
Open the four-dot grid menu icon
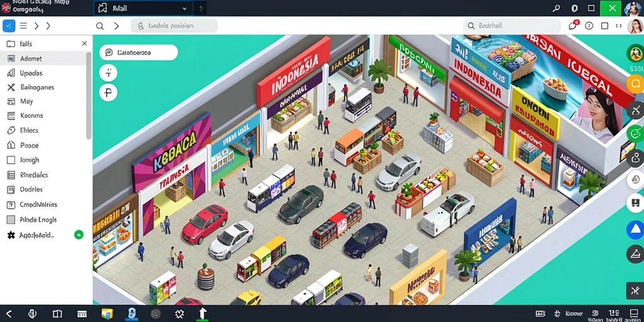pos(619,26)
